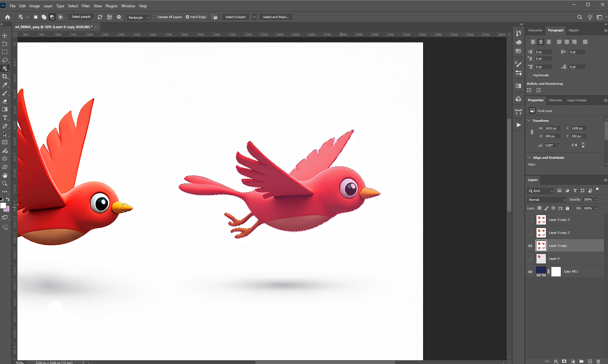
Task: Uncheck the Hard Edge option
Action: point(187,17)
